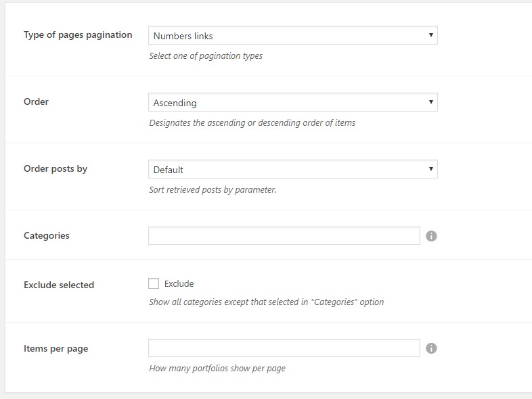Open the Order dropdown showing 'Ascending'

[292, 103]
